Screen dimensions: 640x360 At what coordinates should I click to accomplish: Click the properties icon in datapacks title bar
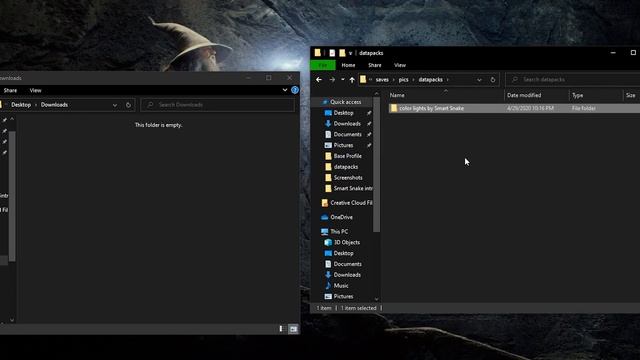coord(332,53)
